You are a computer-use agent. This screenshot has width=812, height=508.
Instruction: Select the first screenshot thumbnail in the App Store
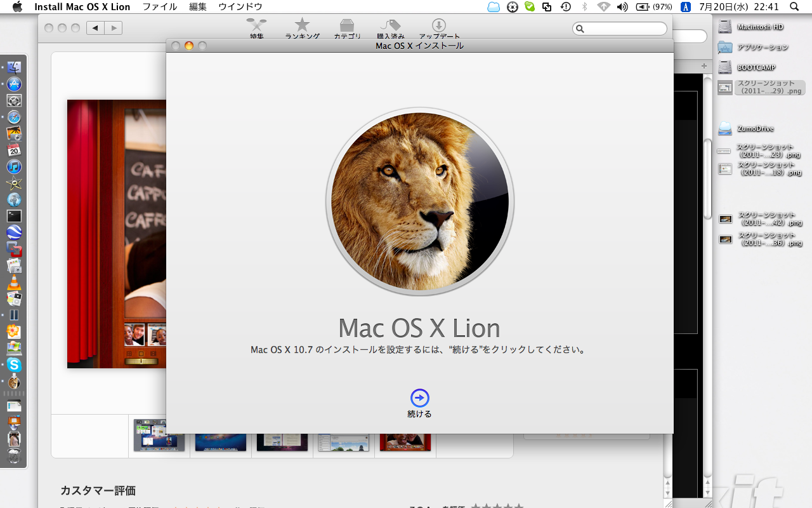(159, 436)
